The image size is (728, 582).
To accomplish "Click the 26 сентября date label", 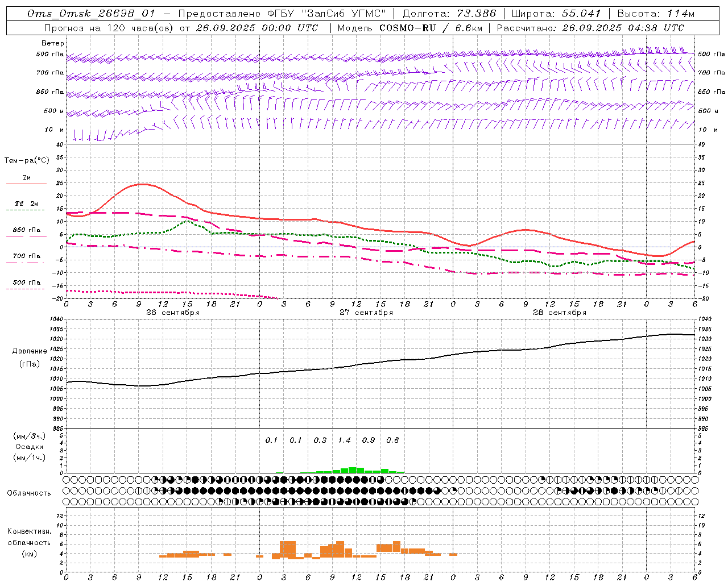I will (172, 313).
